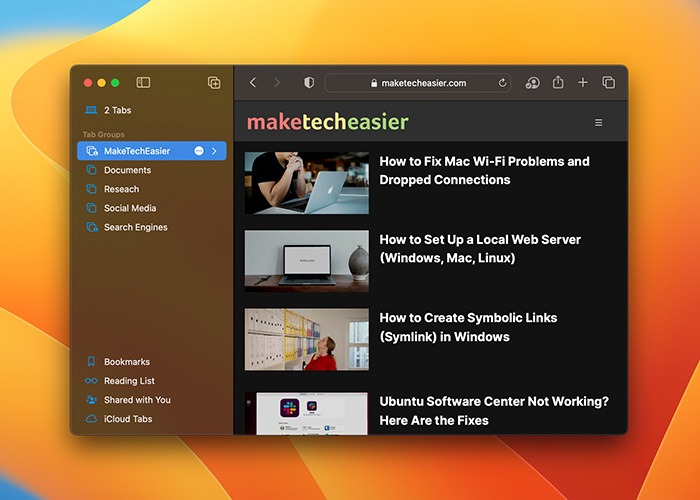700x500 pixels.
Task: Select the MakeTechEasier tab group
Action: point(152,151)
